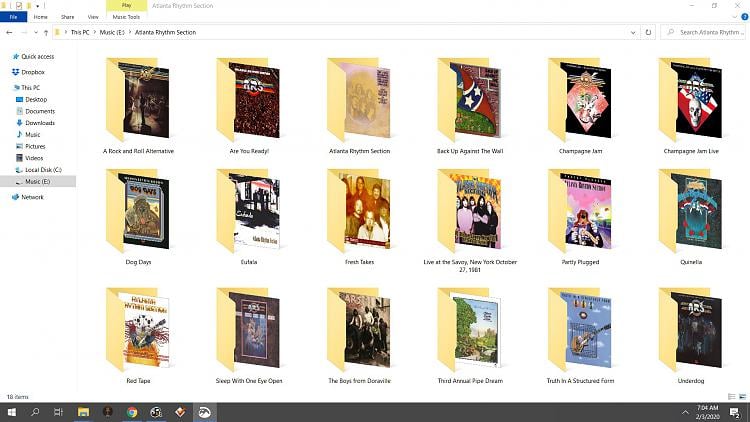The width and height of the screenshot is (750, 422).
Task: Click the Up one level arrow
Action: (x=46, y=33)
